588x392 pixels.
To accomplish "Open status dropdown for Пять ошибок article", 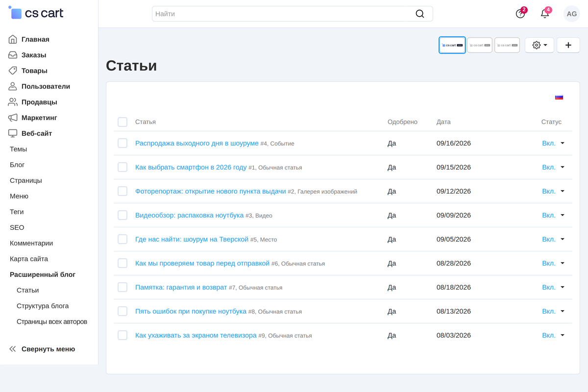I will [553, 311].
